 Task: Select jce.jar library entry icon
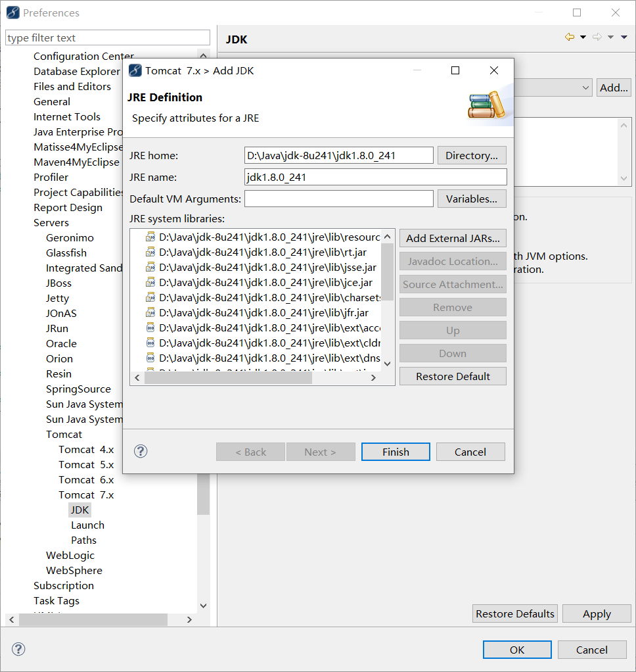150,283
